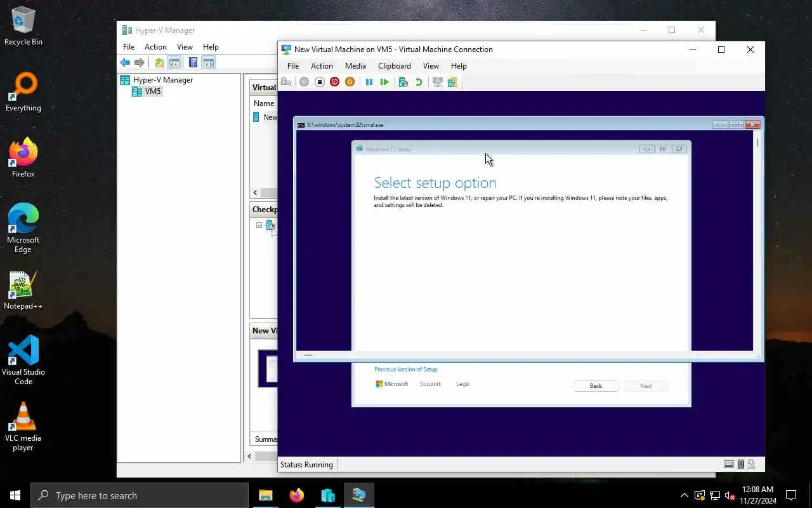This screenshot has height=508, width=812.
Task: Open Help menu in Hyper-V Manager
Action: [x=211, y=46]
